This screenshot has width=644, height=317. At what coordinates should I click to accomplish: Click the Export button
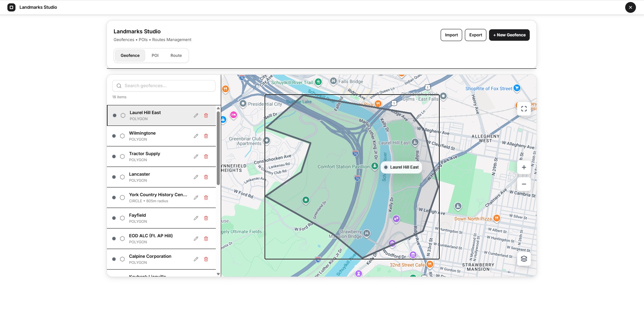click(x=476, y=35)
